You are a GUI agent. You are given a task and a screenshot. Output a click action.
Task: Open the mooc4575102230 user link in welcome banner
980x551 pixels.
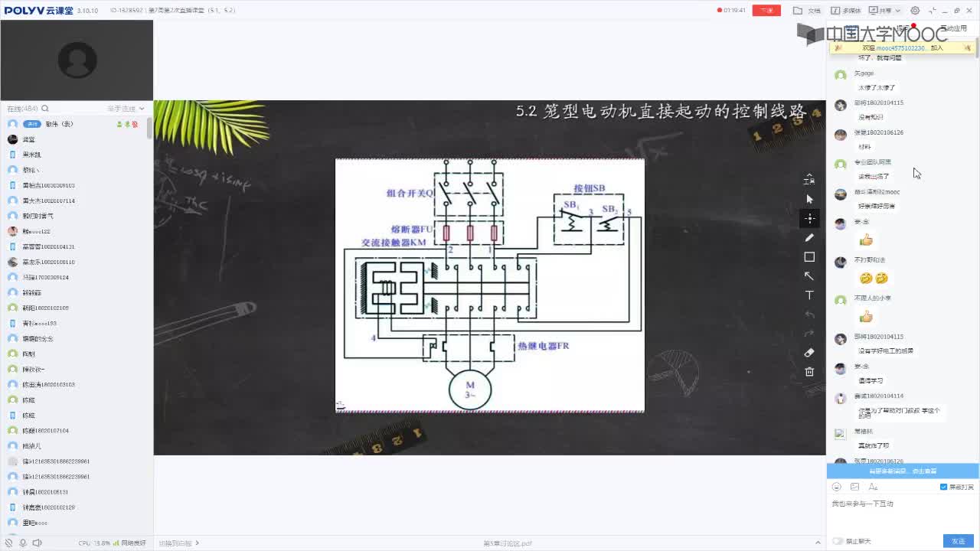point(901,48)
